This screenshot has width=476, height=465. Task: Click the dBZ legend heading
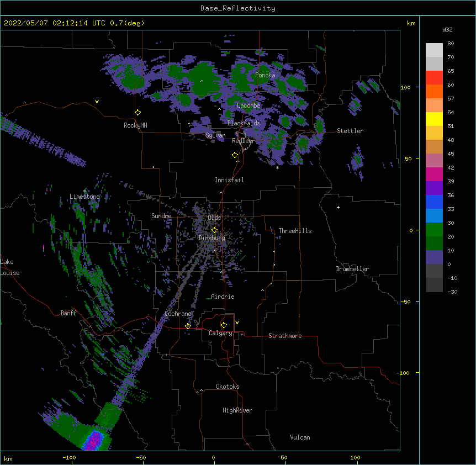447,29
